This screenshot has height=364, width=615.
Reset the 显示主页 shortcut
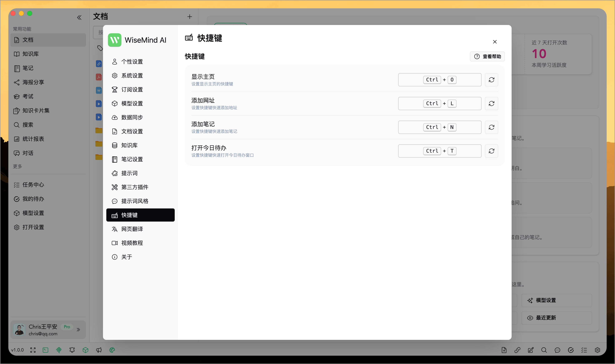[492, 80]
